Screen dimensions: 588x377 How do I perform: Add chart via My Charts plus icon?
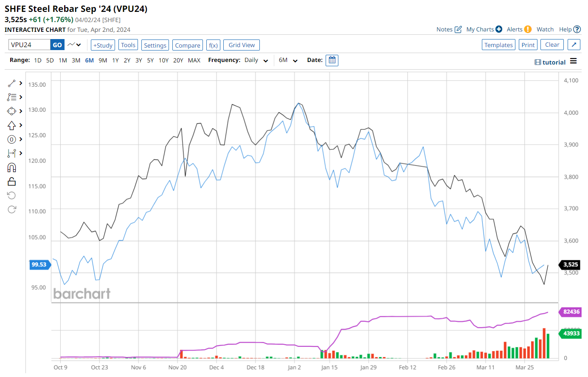499,29
